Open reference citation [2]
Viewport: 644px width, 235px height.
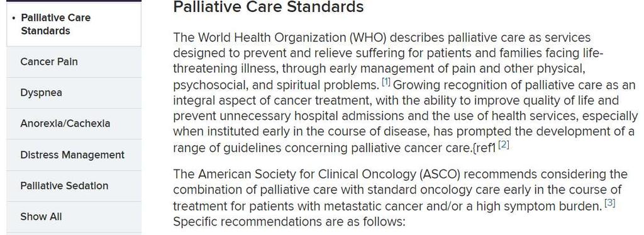504,145
